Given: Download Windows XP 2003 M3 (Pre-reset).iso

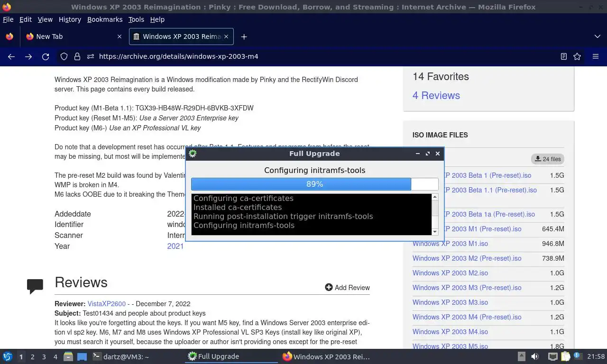Looking at the screenshot, I should [467, 288].
